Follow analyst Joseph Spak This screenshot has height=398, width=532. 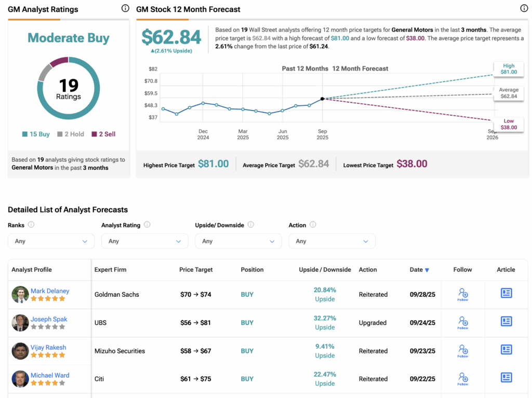[x=463, y=322]
